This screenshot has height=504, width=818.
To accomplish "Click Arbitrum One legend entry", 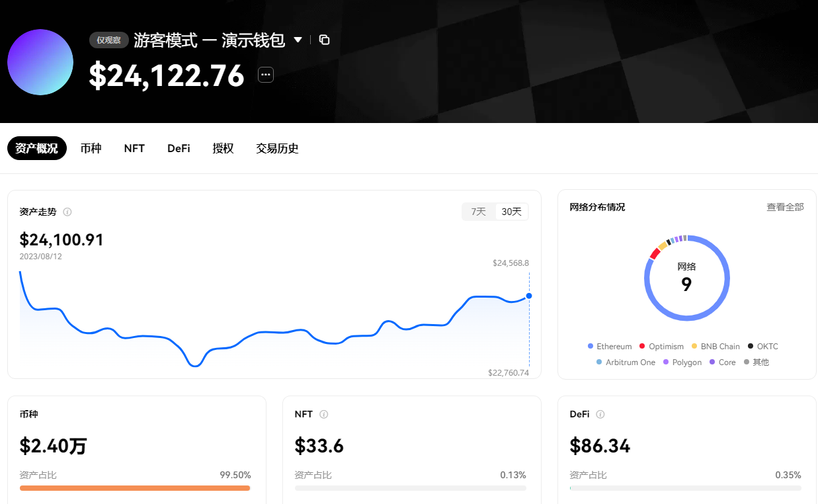I will coord(626,362).
